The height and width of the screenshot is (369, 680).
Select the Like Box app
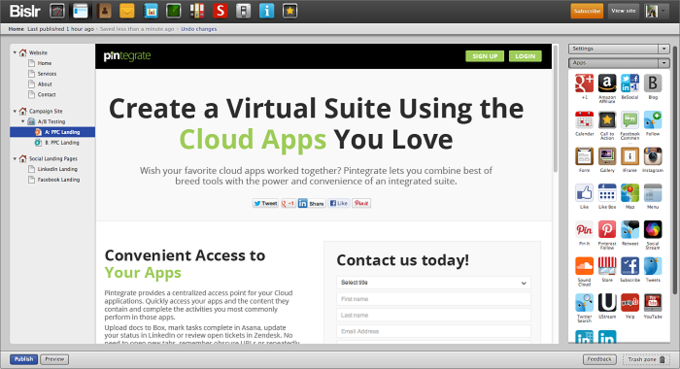point(607,193)
